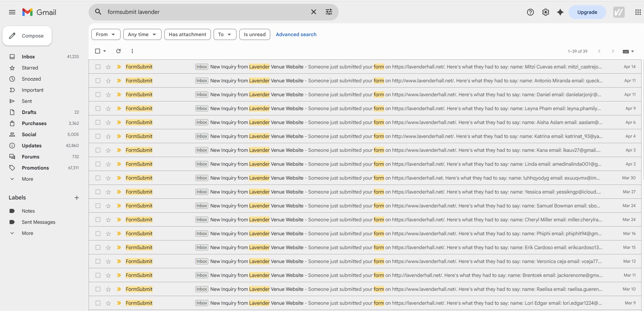This screenshot has height=311, width=644.
Task: Open the Purchases folder
Action: [x=34, y=123]
